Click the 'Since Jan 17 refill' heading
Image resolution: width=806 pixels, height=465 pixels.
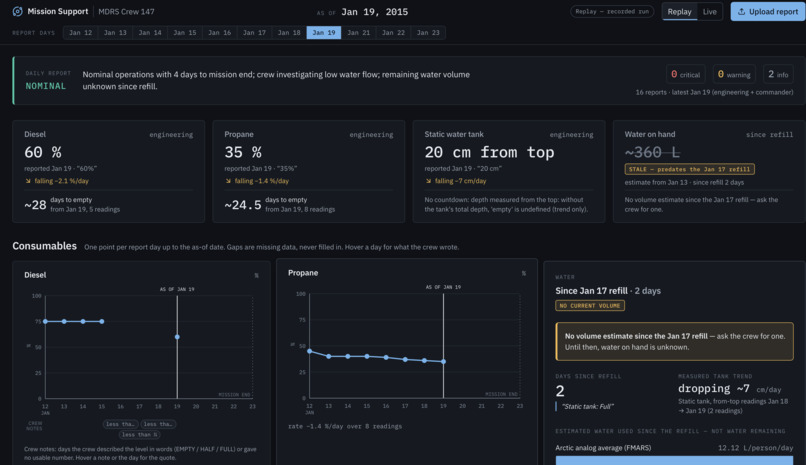(x=591, y=291)
